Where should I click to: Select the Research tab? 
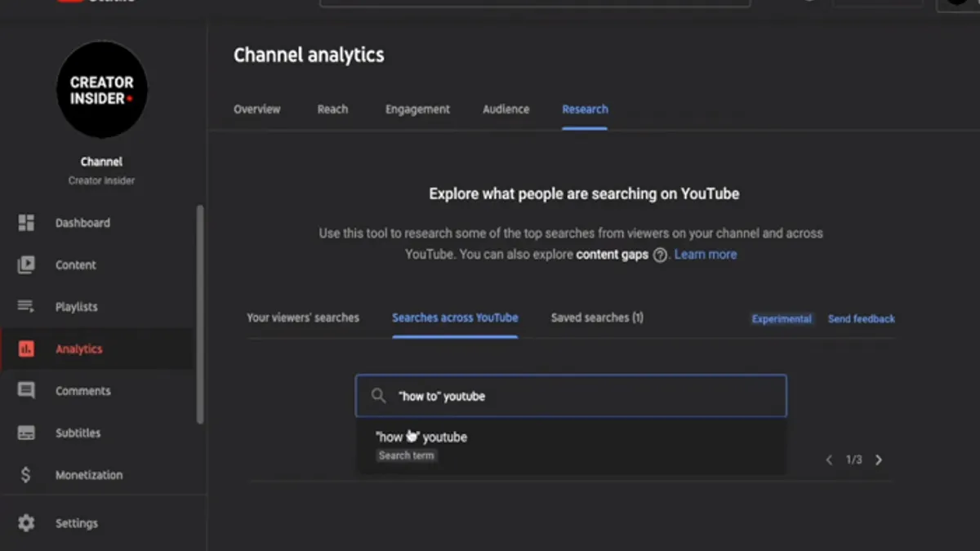pyautogui.click(x=585, y=109)
